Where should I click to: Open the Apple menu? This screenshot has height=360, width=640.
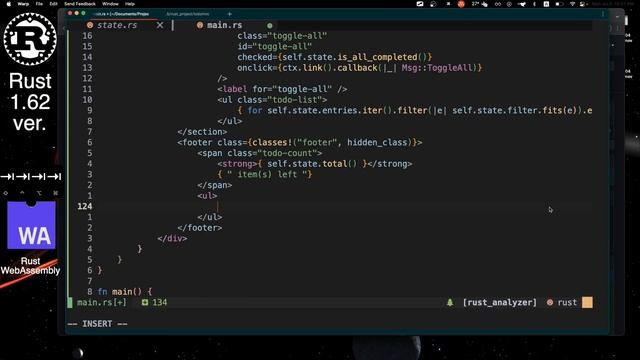tap(9, 4)
